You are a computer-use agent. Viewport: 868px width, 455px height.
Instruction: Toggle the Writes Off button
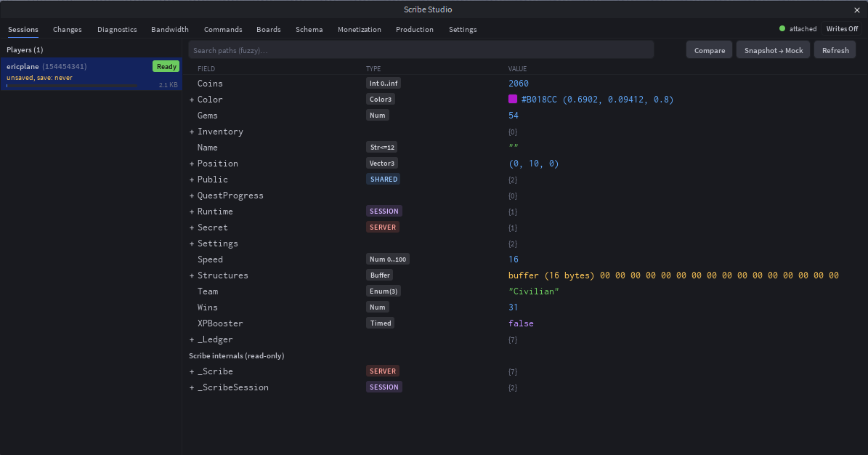point(842,29)
